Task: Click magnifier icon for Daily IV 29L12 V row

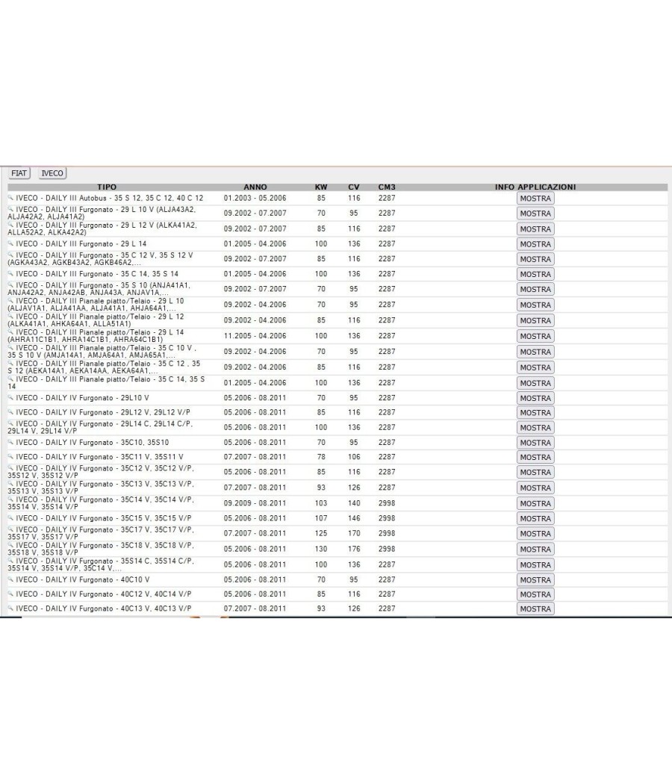Action: pos(10,412)
